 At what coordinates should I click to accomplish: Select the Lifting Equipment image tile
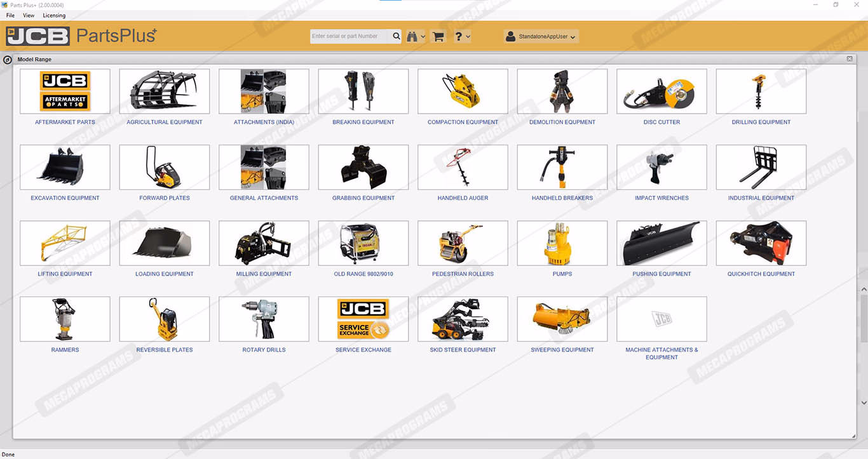(x=65, y=243)
